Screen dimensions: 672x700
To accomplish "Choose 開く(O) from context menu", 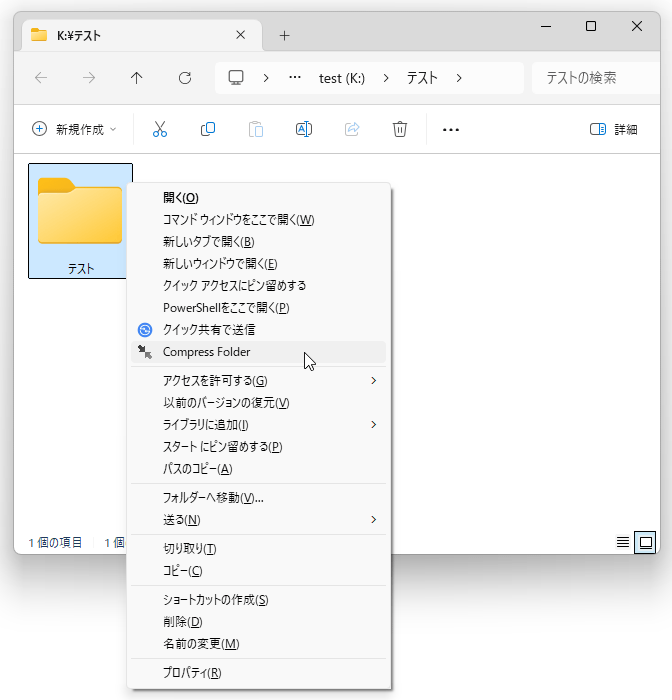I will click(x=258, y=197).
